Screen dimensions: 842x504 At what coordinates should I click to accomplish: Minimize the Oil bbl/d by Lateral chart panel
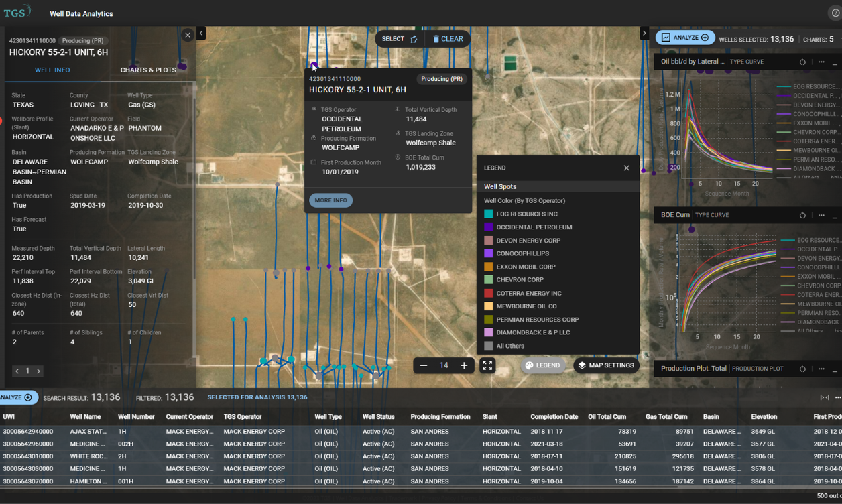click(835, 64)
